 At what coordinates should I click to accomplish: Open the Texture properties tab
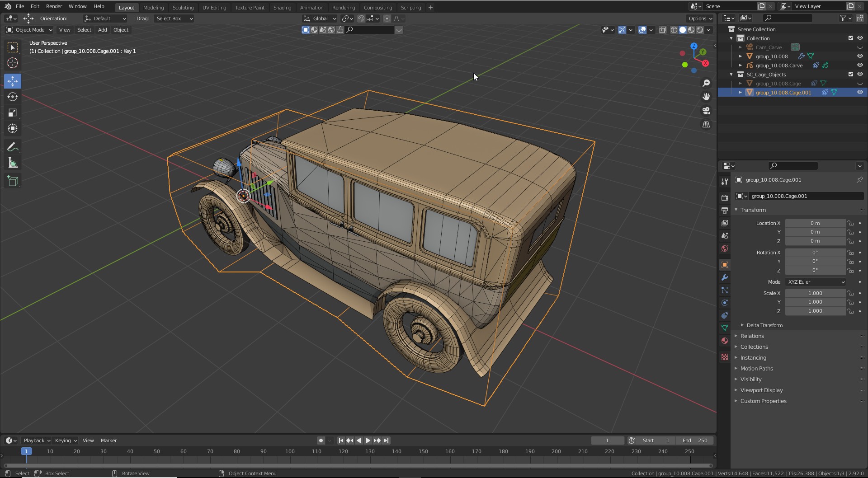click(x=725, y=357)
